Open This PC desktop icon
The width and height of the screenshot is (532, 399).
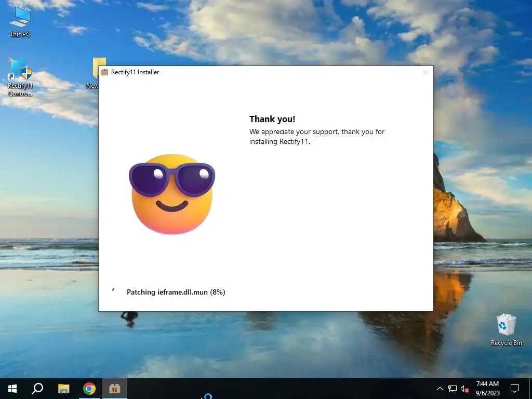click(x=20, y=21)
